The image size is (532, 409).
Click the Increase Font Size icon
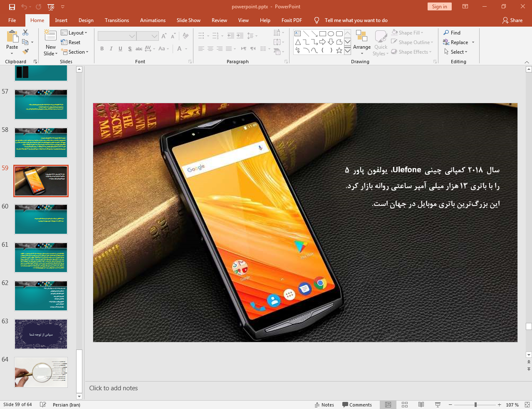click(164, 36)
